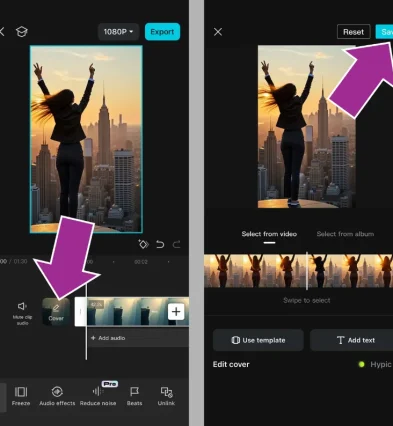
Task: Add a new clip with plus button
Action: 176,312
